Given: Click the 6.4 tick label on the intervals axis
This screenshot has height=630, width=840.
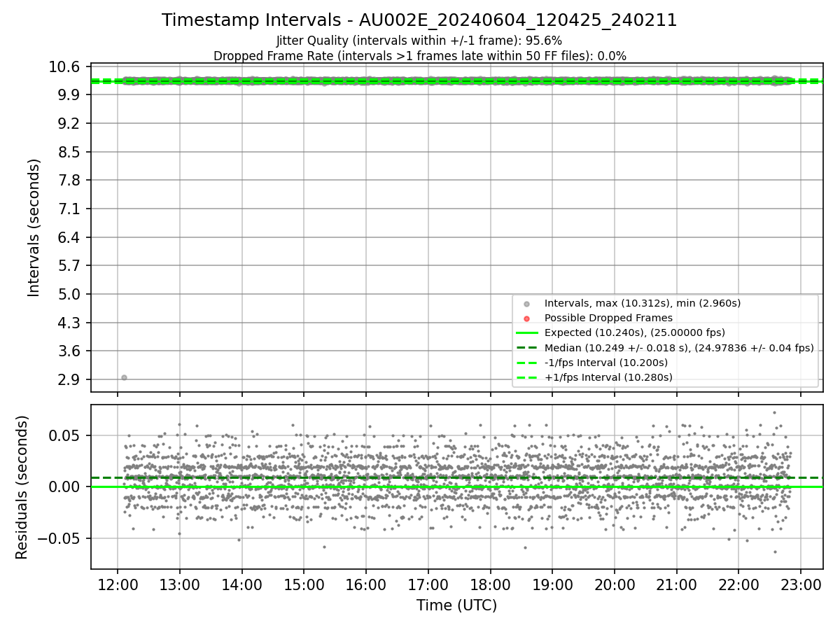Looking at the screenshot, I should (70, 237).
